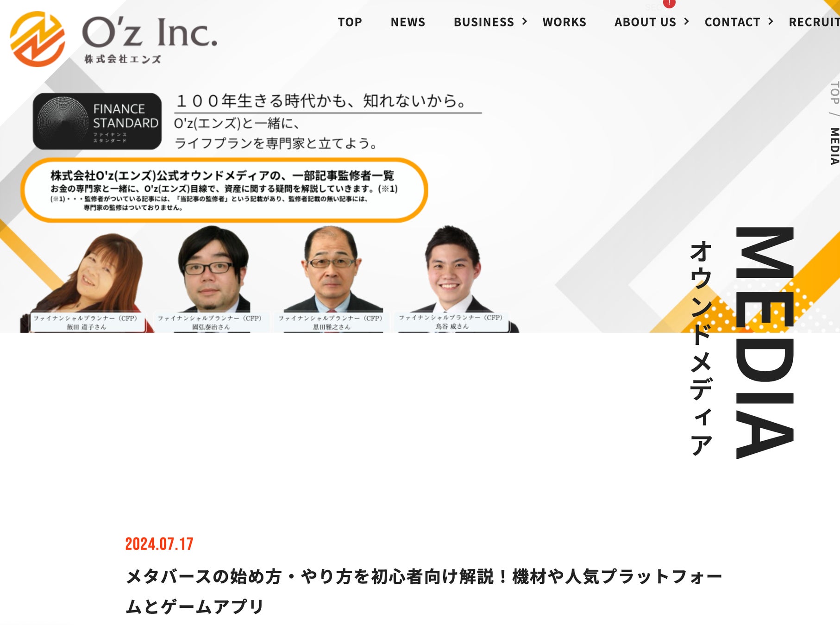Open the RECRUIT navigation item
Viewport: 840px width, 625px height.
[814, 22]
